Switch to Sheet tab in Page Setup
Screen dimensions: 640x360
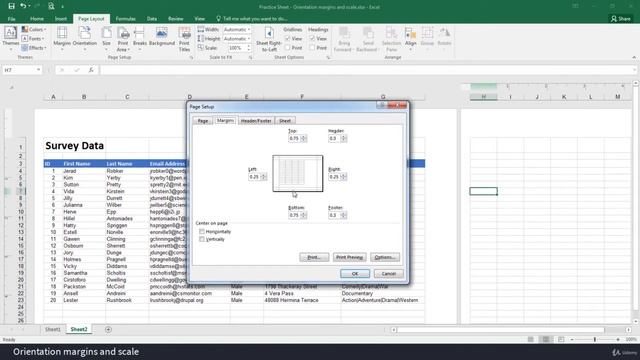click(285, 121)
